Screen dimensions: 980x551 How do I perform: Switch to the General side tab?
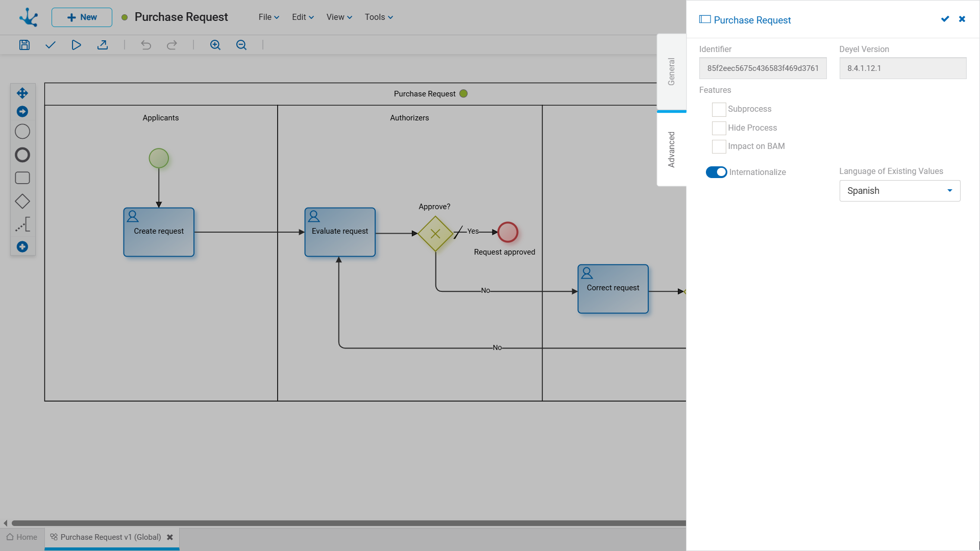coord(671,71)
